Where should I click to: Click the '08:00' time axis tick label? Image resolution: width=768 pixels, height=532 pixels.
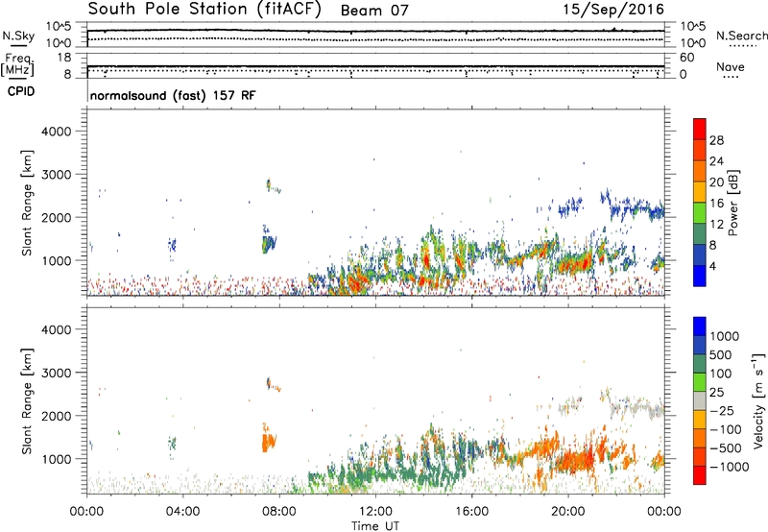click(278, 512)
